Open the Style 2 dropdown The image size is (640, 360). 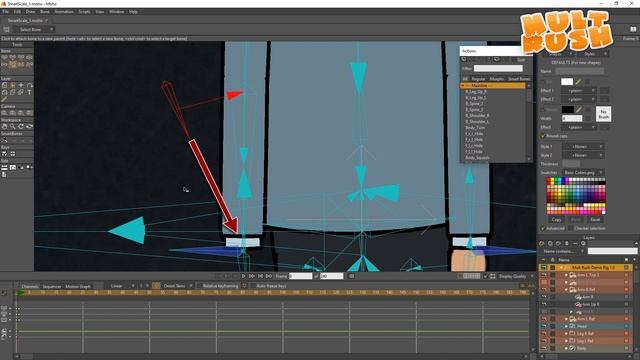click(x=583, y=155)
